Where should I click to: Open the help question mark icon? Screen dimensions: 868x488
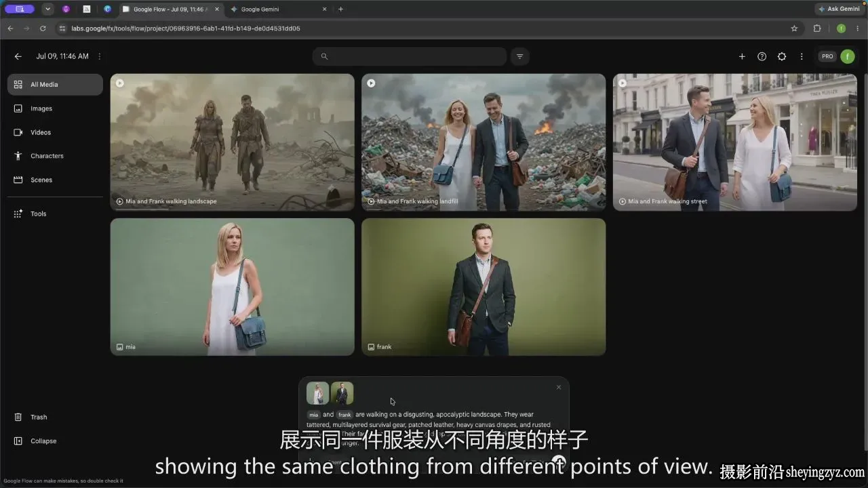(x=762, y=56)
